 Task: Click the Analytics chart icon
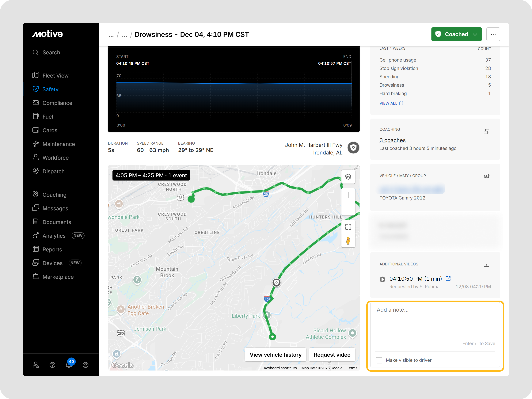(36, 235)
